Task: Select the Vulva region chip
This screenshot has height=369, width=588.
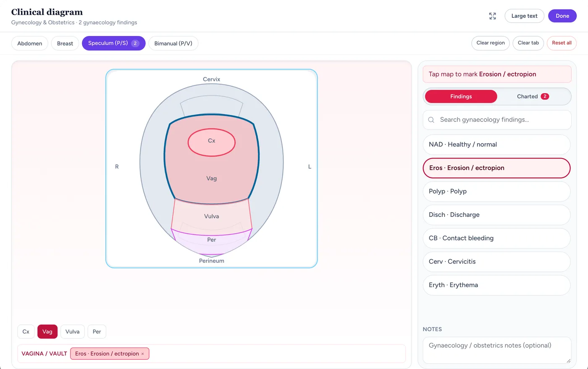Action: 73,332
